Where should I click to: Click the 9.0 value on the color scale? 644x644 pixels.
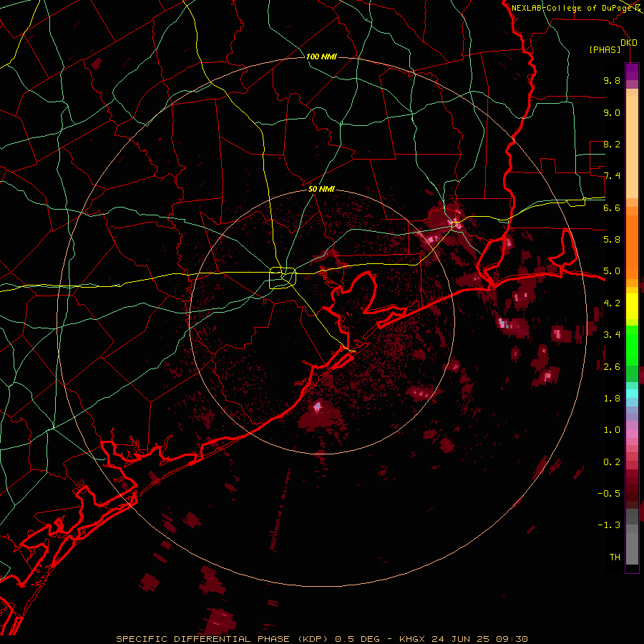[612, 112]
